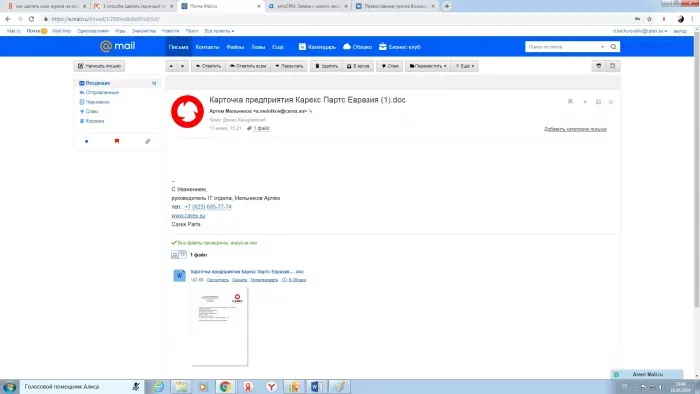This screenshot has height=394, width=700.
Task: Open Бизнес-клуб in header
Action: point(400,47)
